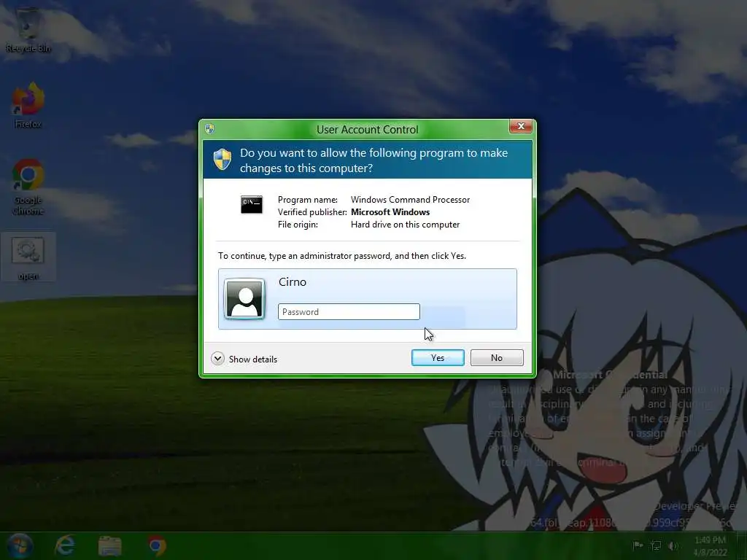
Task: Click the 'Show details' label
Action: point(253,359)
